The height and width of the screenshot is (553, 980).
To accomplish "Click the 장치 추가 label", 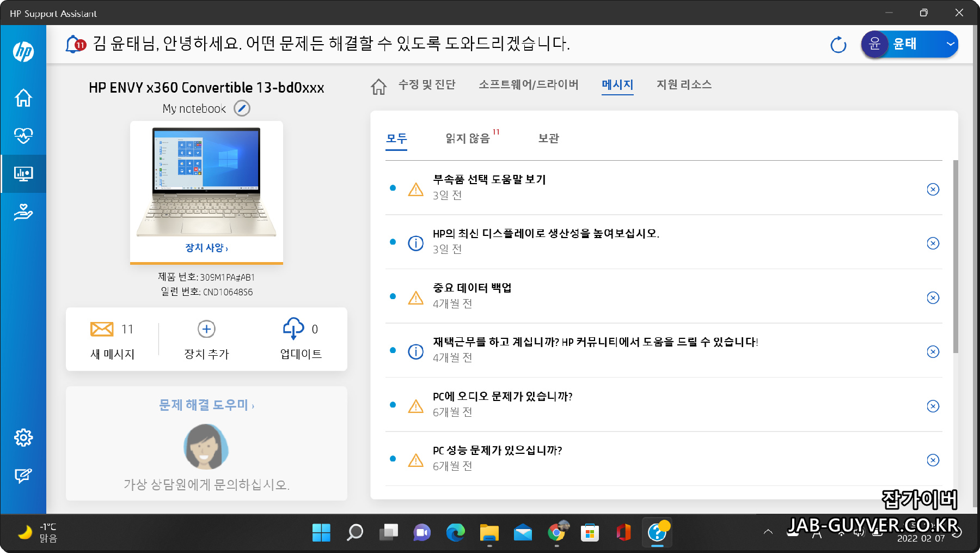I will point(206,354).
